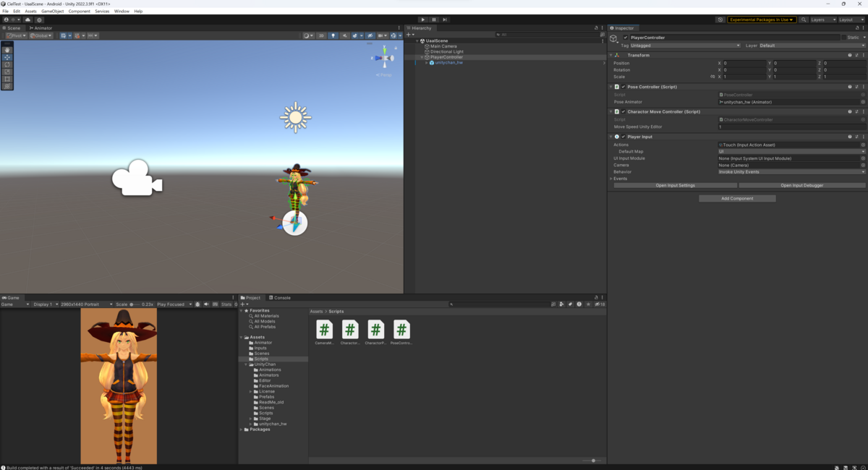Click the Main Camera gizmo in Scene
Viewport: 868px width, 470px height.
(x=137, y=178)
